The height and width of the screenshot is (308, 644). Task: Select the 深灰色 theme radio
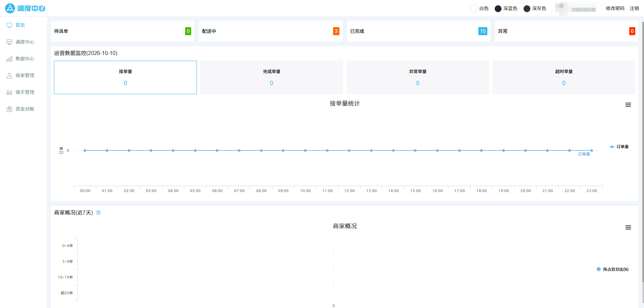pos(527,9)
